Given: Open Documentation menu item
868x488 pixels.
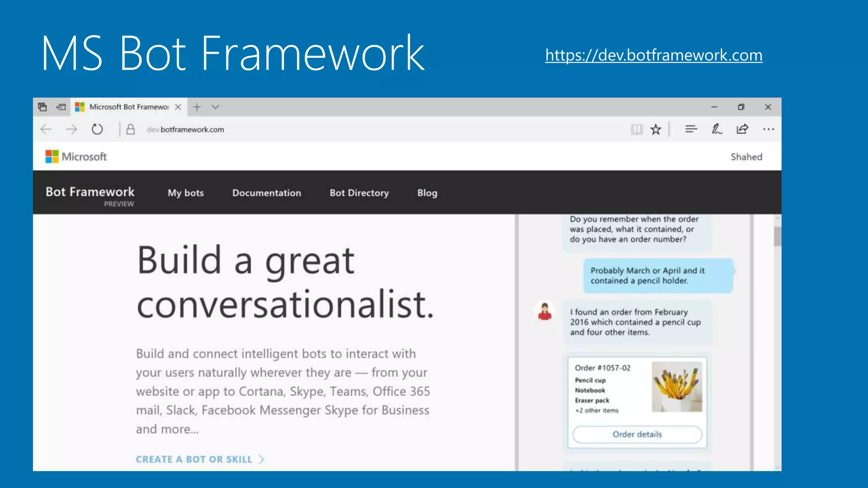Looking at the screenshot, I should tap(267, 193).
